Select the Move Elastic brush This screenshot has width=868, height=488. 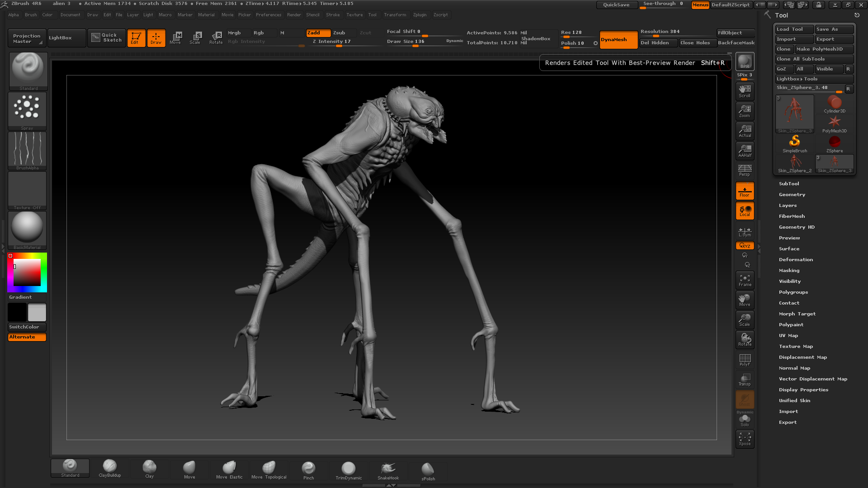tap(229, 469)
